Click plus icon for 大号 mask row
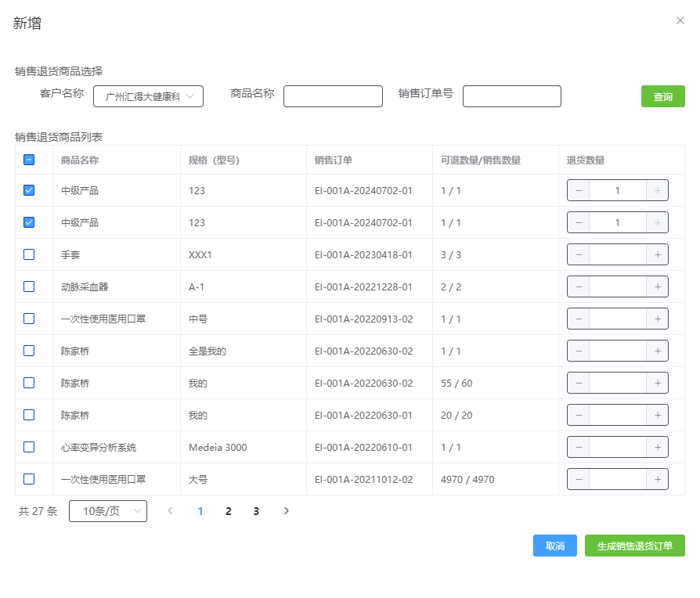The height and width of the screenshot is (598, 700). coord(657,479)
